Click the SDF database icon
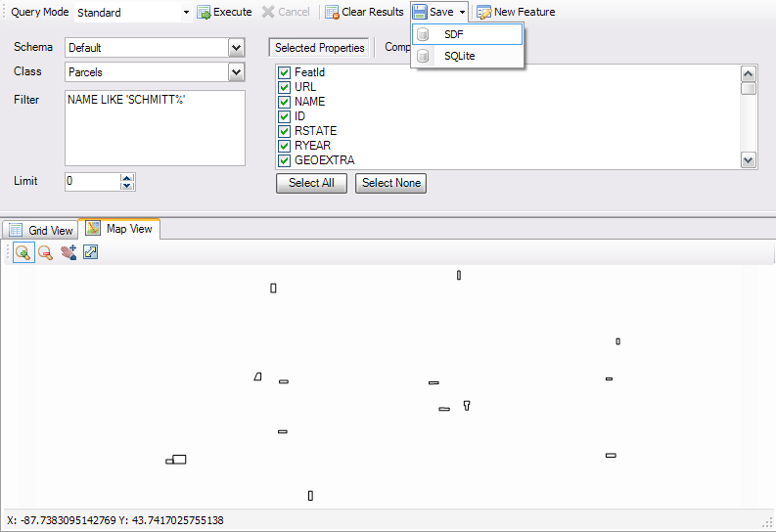Viewport: 776px width, 532px height. (x=423, y=34)
